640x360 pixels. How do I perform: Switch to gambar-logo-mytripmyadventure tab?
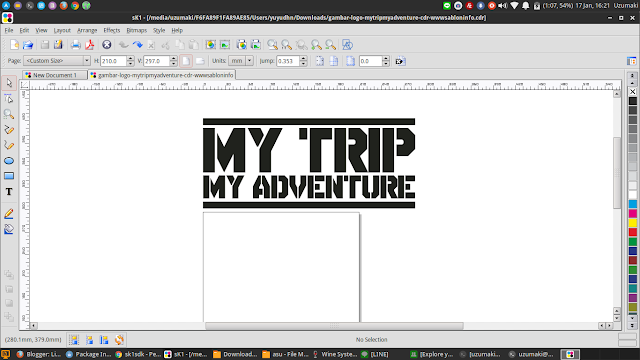(x=162, y=75)
